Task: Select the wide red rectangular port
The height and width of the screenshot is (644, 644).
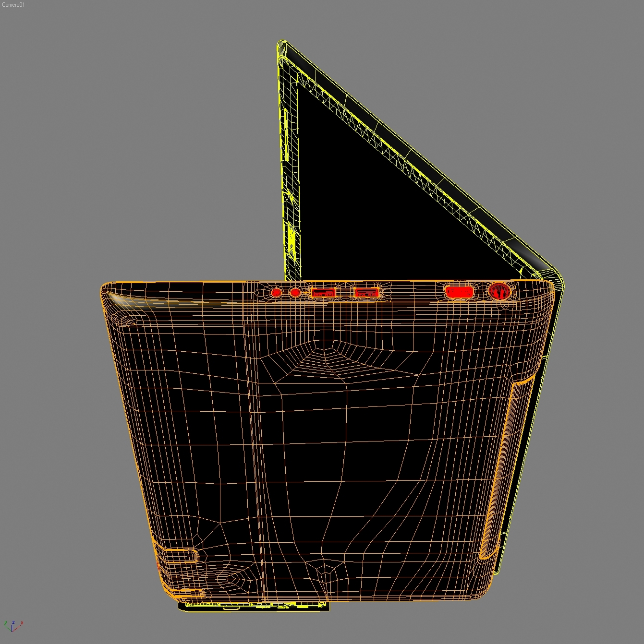Action: click(x=460, y=292)
